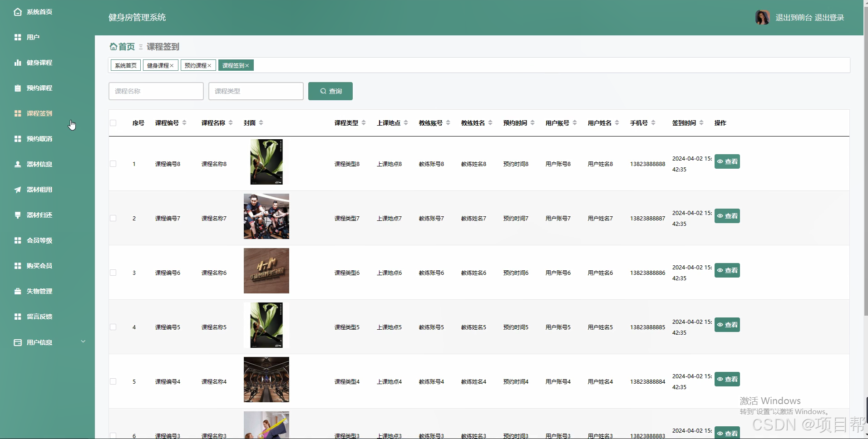Close the 健身课程 tab with its X
The height and width of the screenshot is (439, 868).
click(172, 66)
